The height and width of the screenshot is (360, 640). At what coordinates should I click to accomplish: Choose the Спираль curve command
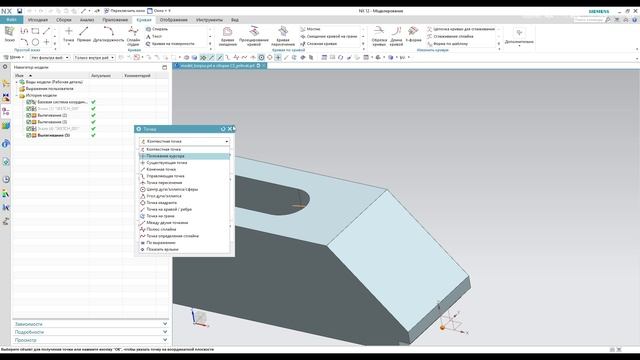[157, 29]
